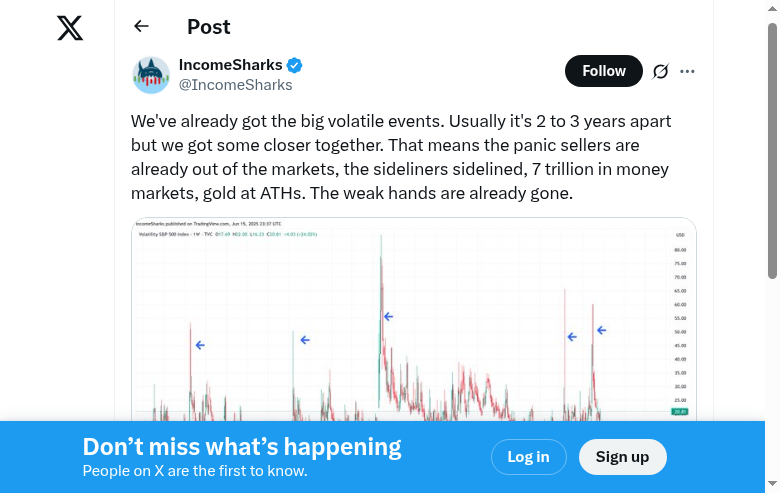Click the green 20.81 price label

pos(679,411)
